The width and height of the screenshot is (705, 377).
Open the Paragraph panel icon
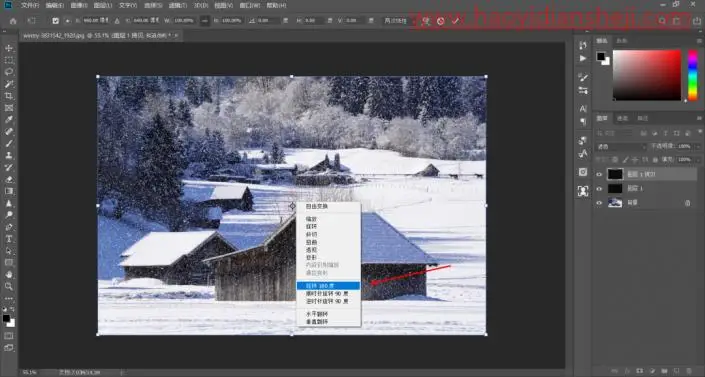(583, 121)
